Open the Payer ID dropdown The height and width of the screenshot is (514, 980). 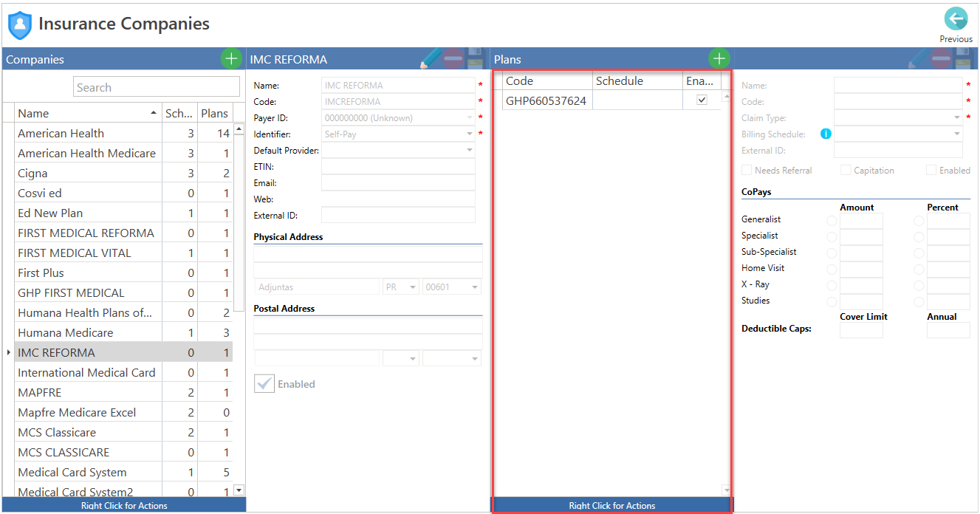click(469, 117)
